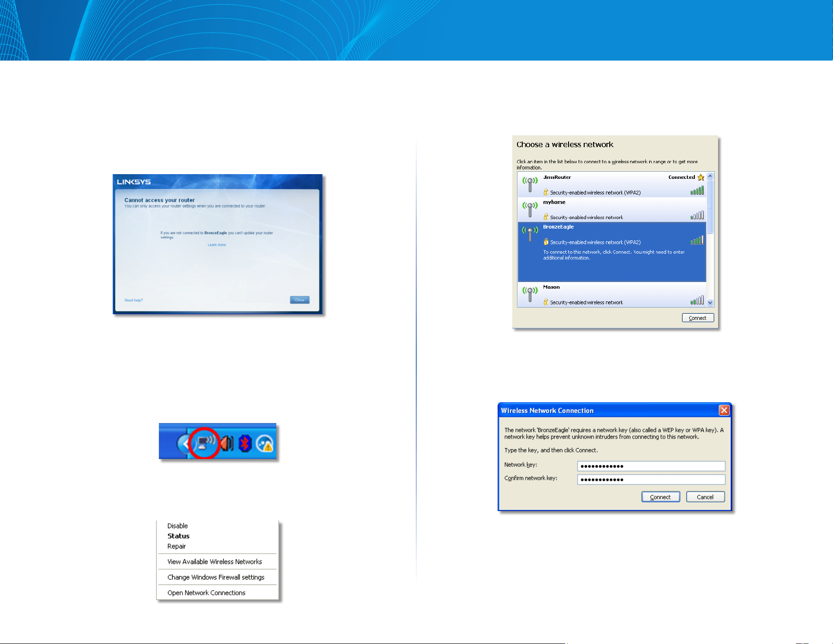The image size is (833, 644).
Task: Click the tray icon with yellow warning badge
Action: click(265, 444)
